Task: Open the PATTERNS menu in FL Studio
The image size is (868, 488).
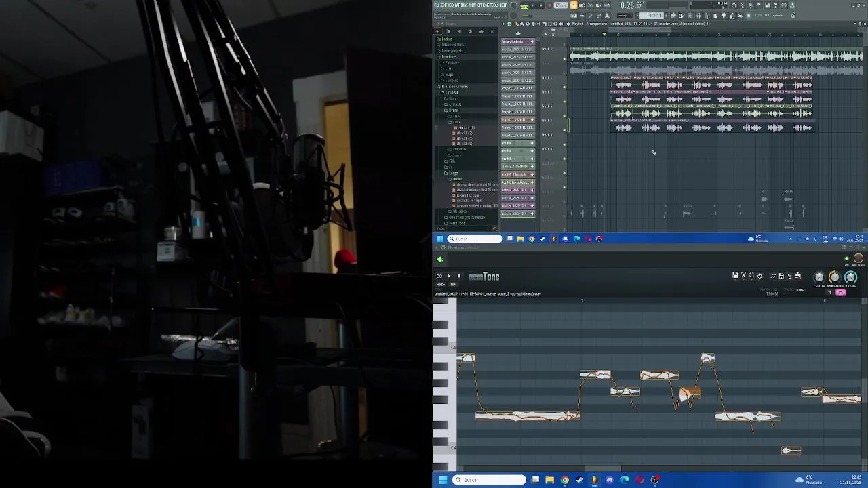Action: [461, 5]
